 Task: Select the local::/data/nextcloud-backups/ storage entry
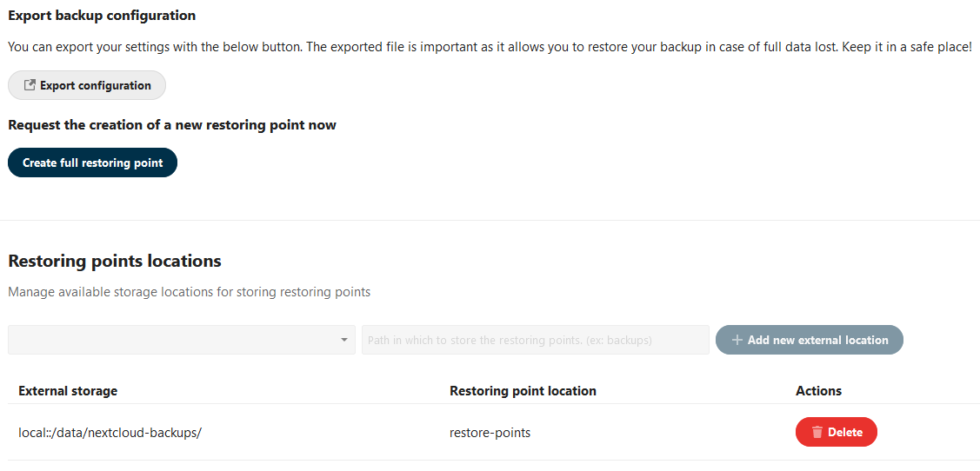[110, 432]
